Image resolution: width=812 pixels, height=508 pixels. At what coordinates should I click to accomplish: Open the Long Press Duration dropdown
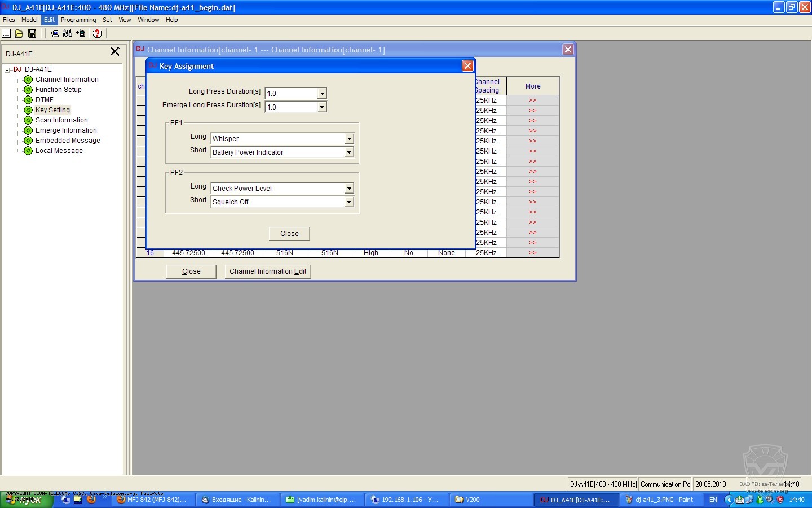point(322,94)
